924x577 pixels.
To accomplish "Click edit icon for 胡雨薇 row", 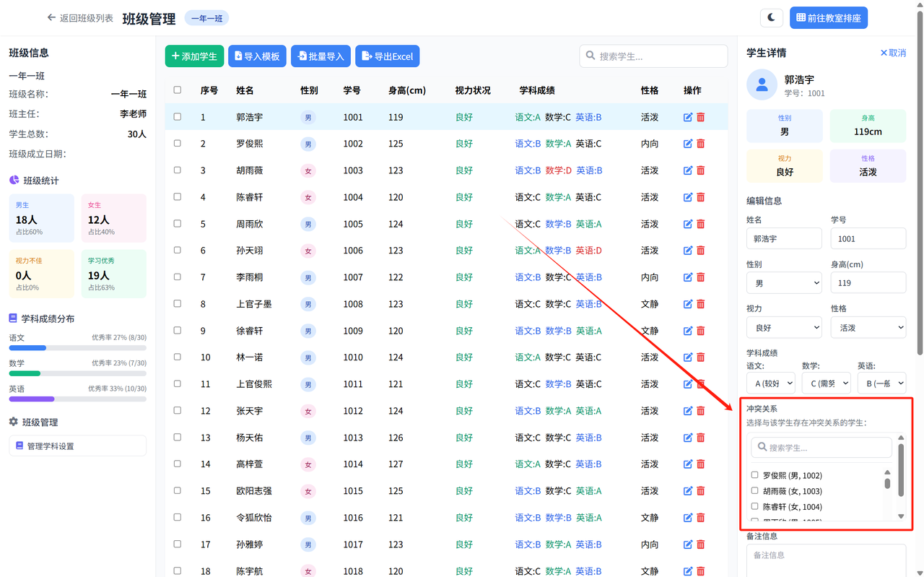I will click(688, 170).
